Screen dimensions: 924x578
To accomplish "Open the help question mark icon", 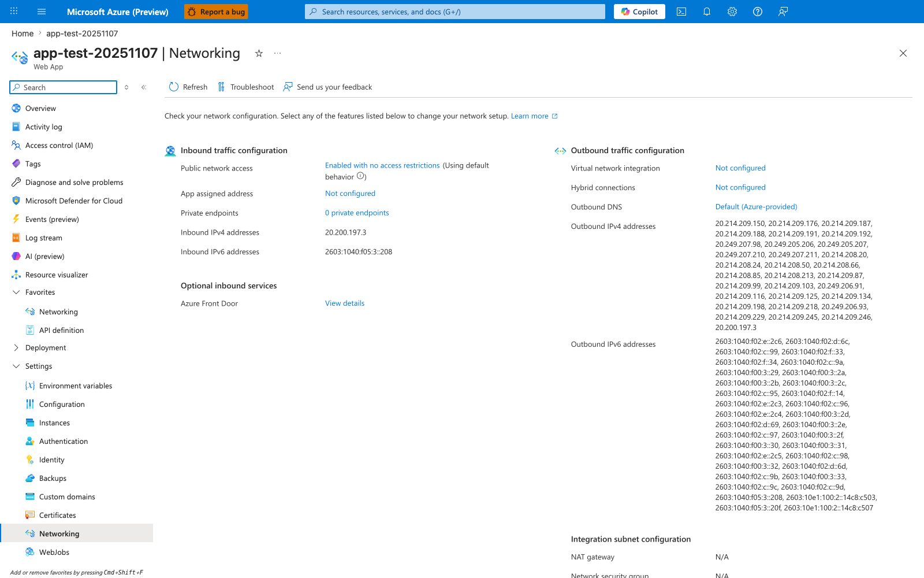I will (758, 12).
